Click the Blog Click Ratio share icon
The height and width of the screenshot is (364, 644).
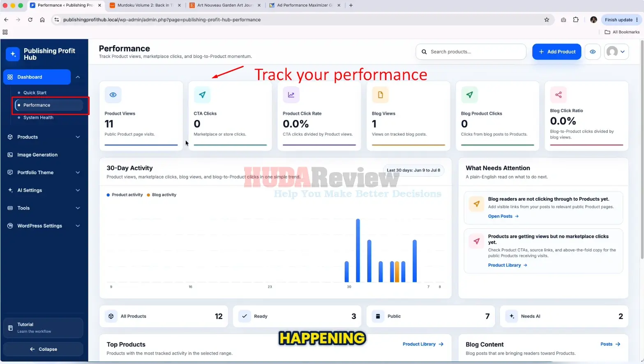tap(559, 95)
